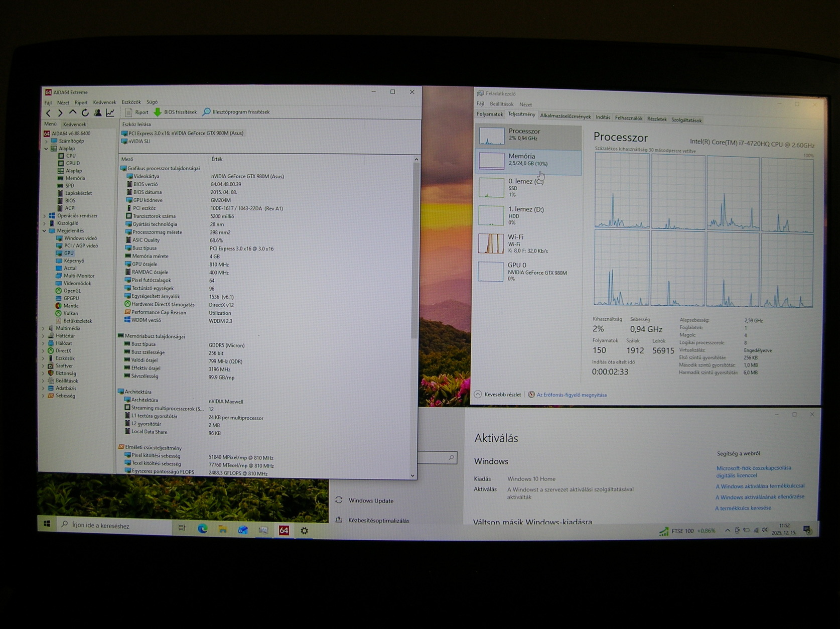840x629 pixels.
Task: Collapse the Alaplap tree node
Action: tap(46, 149)
